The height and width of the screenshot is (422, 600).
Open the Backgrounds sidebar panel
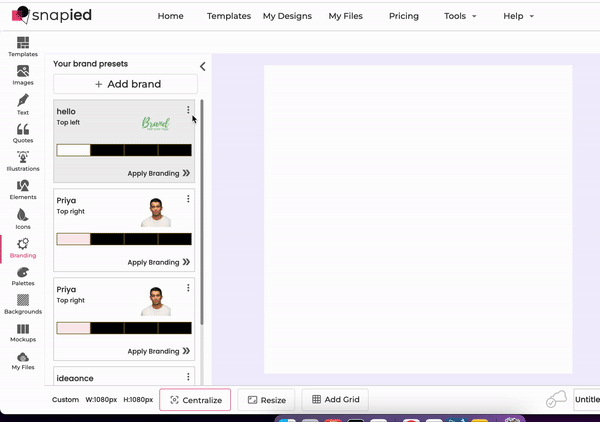[23, 305]
